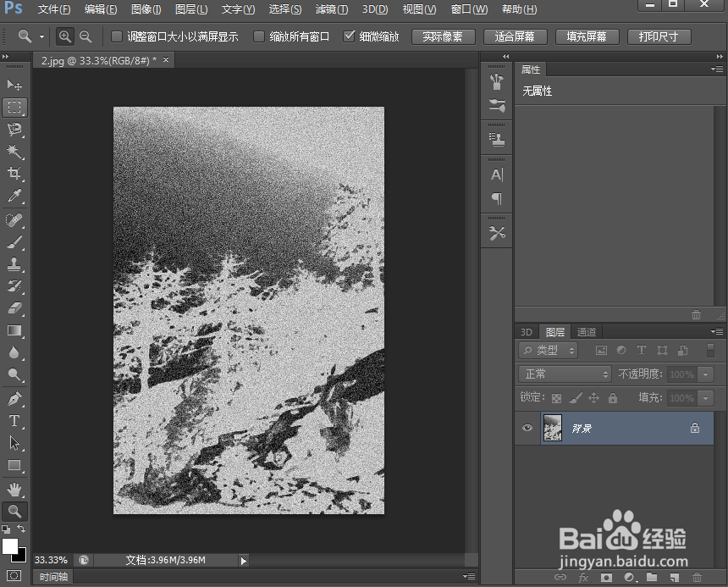Select the Dodge tool
This screenshot has height=587, width=728.
pos(14,374)
